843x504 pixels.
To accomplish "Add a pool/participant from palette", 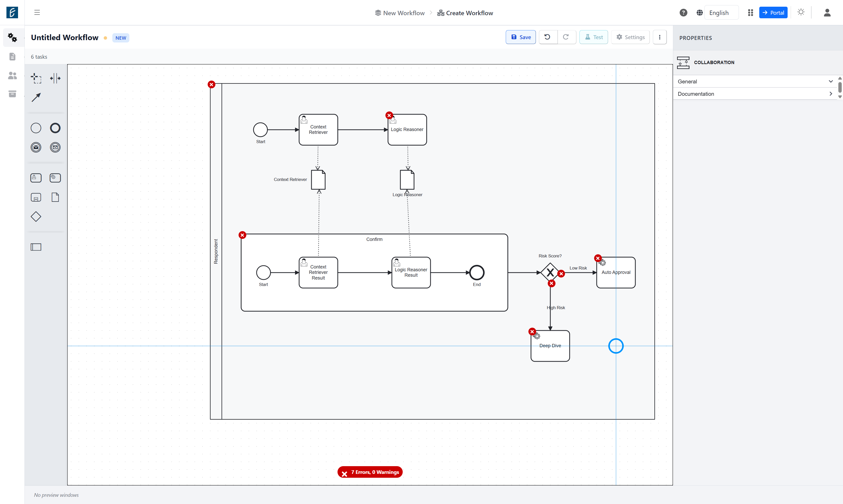I will [x=36, y=247].
